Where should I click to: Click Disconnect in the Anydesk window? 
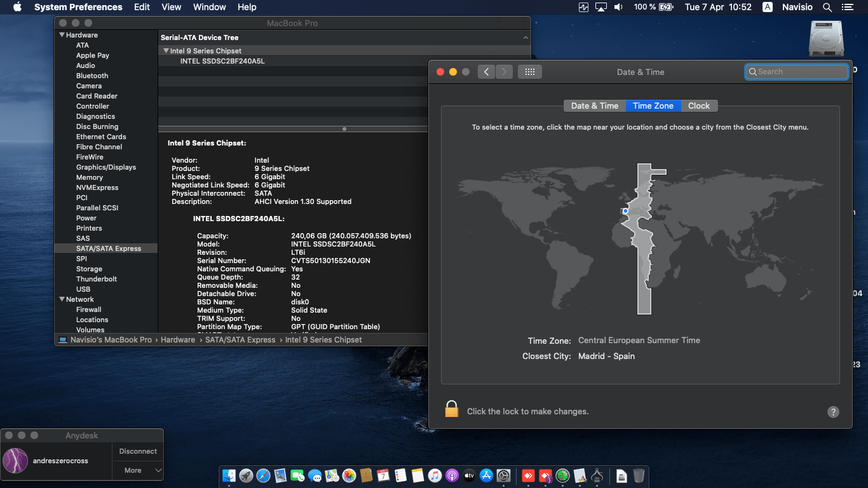pyautogui.click(x=138, y=451)
